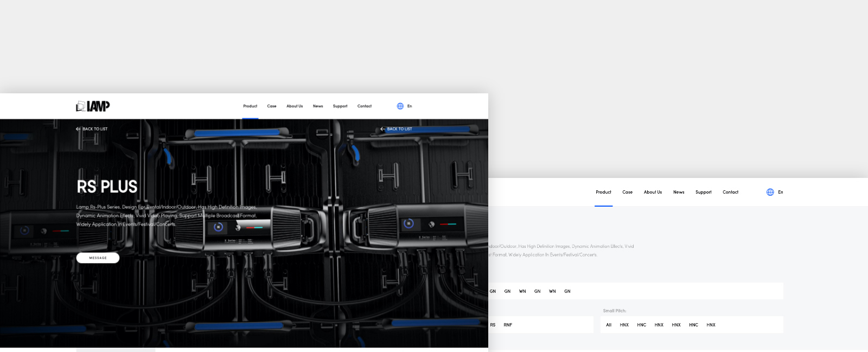Click Product tab in filter page navigation
The width and height of the screenshot is (868, 352).
click(x=603, y=192)
